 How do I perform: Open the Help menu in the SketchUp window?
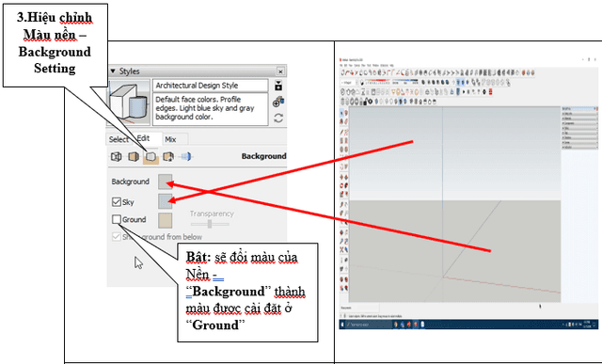tap(391, 66)
